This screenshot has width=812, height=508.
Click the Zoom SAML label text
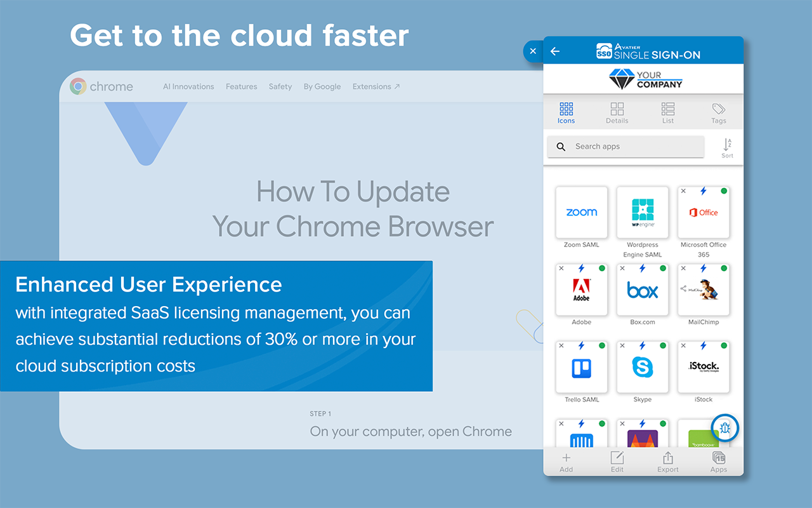click(x=582, y=244)
